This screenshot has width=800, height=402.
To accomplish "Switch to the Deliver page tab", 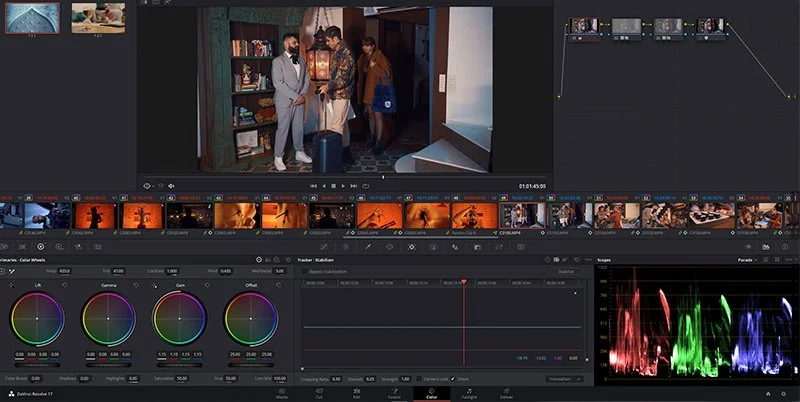I will pyautogui.click(x=507, y=395).
